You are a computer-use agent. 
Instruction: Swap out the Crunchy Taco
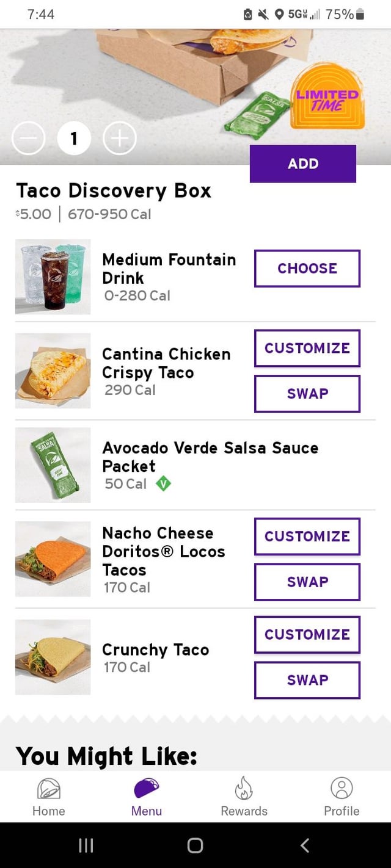point(307,680)
